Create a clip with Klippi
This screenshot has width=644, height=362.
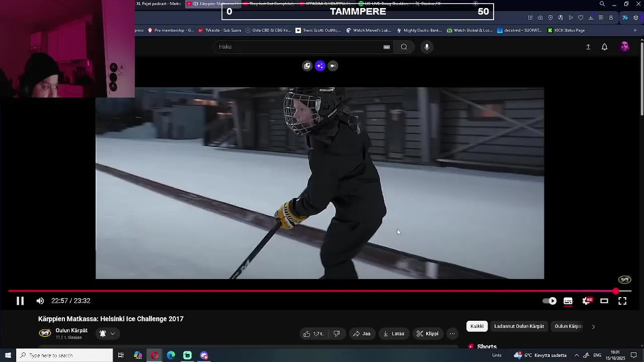coord(428,333)
